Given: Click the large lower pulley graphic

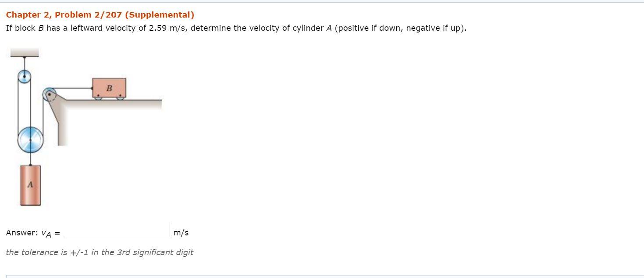Looking at the screenshot, I should click(x=30, y=139).
